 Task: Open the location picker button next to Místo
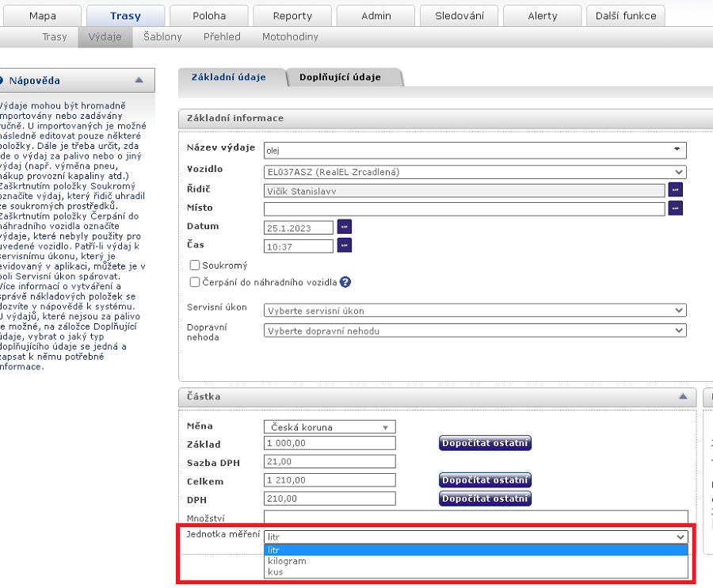tap(675, 208)
